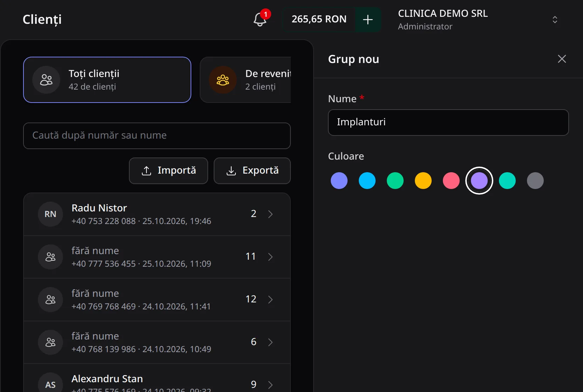The height and width of the screenshot is (392, 583).
Task: Choose the yellow color swatch
Action: coord(423,181)
